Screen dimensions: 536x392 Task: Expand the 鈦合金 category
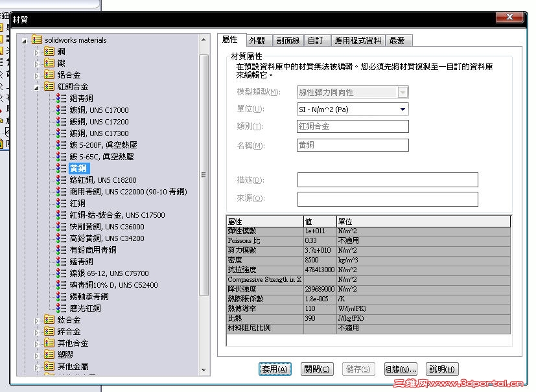tap(37, 321)
